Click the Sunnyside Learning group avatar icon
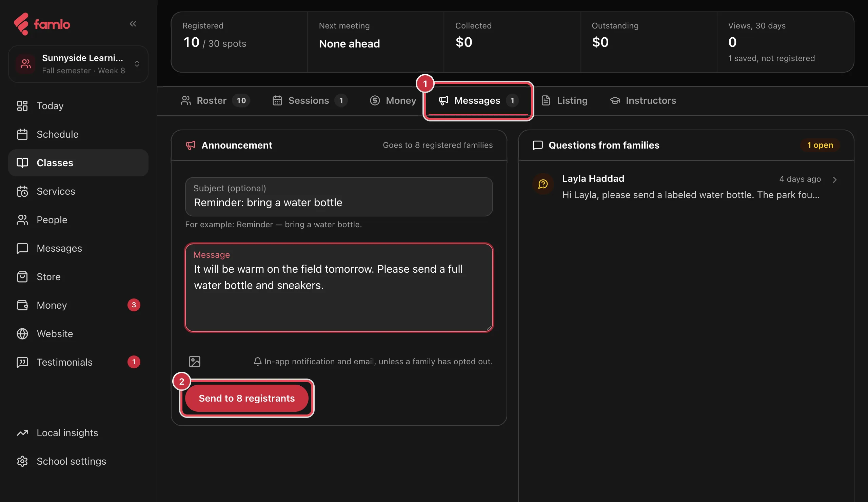The width and height of the screenshot is (868, 502). point(26,64)
